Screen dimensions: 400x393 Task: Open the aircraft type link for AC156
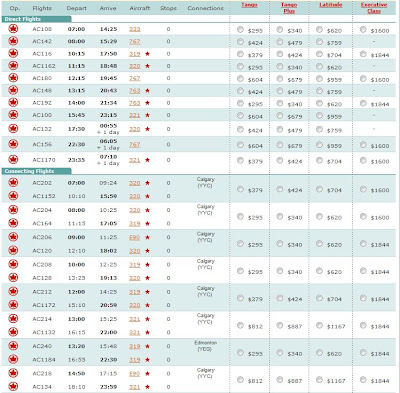135,144
